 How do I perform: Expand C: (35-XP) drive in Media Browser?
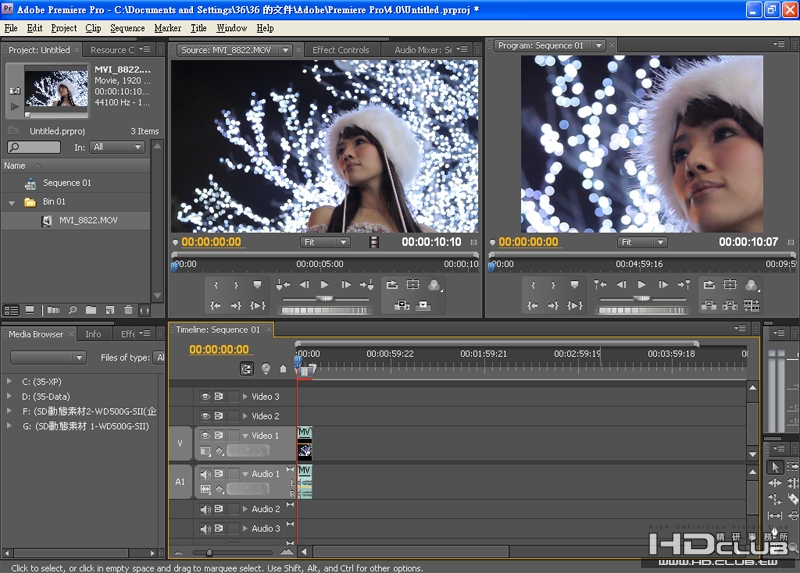coord(9,381)
